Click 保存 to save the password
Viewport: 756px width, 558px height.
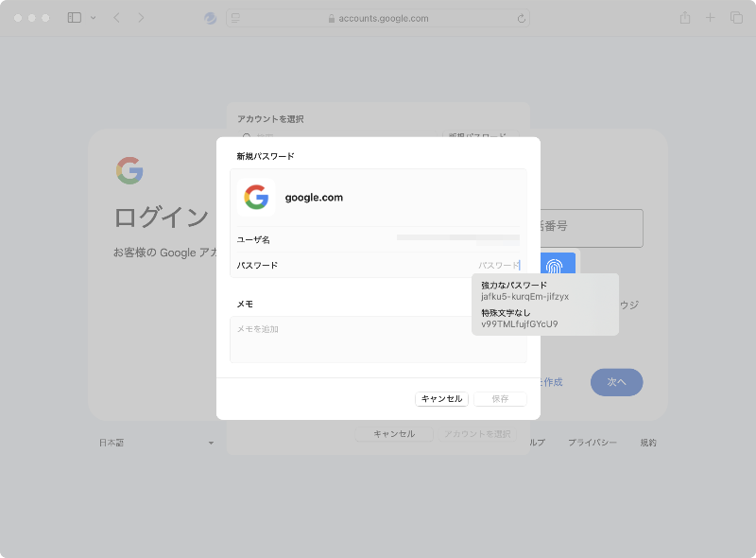point(500,399)
